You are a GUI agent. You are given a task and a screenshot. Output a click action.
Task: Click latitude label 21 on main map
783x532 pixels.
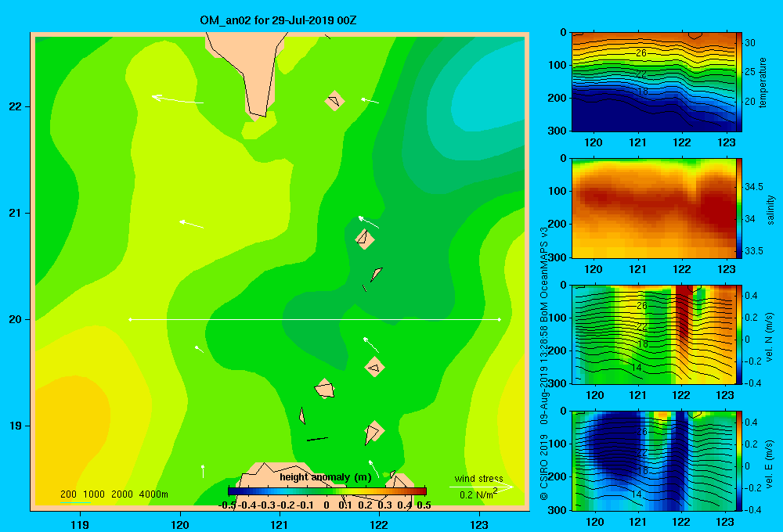point(16,213)
